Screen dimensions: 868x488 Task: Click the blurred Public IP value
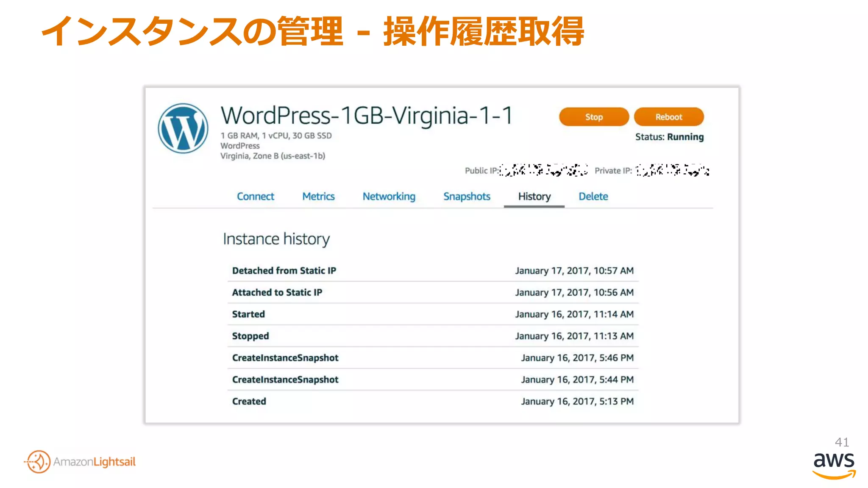pyautogui.click(x=543, y=170)
